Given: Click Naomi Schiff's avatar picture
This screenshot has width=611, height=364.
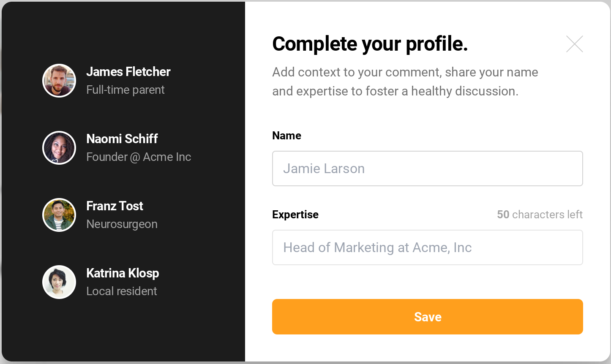Looking at the screenshot, I should [59, 148].
